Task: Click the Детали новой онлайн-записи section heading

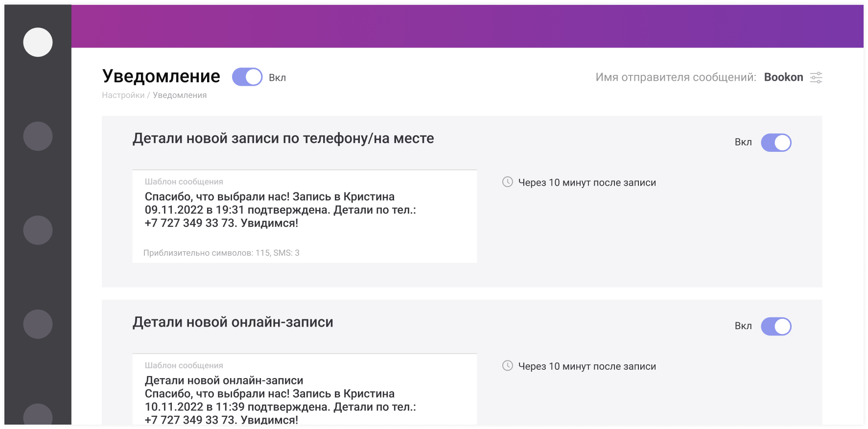Action: pyautogui.click(x=233, y=322)
